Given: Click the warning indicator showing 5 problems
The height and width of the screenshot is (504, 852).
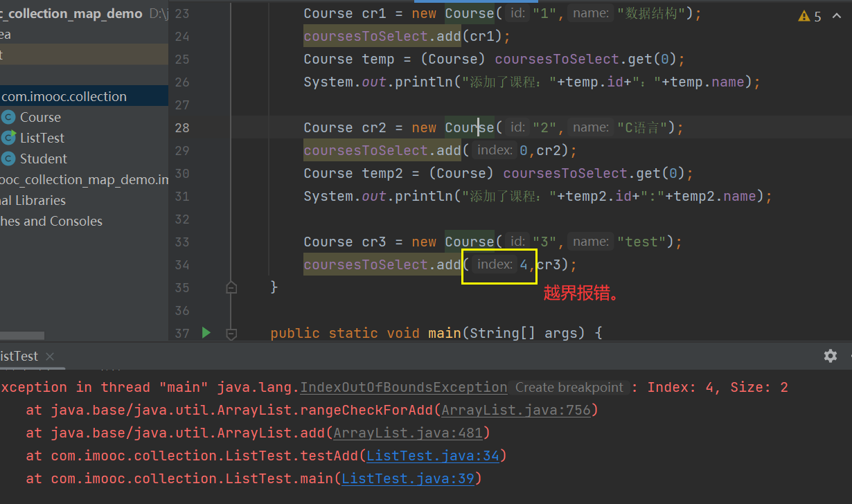Looking at the screenshot, I should 809,17.
